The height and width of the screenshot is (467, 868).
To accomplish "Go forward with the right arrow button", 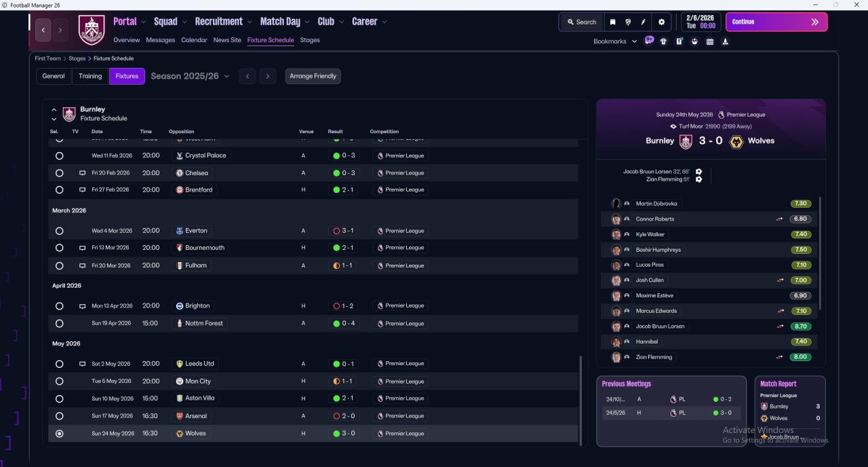I will coord(60,30).
